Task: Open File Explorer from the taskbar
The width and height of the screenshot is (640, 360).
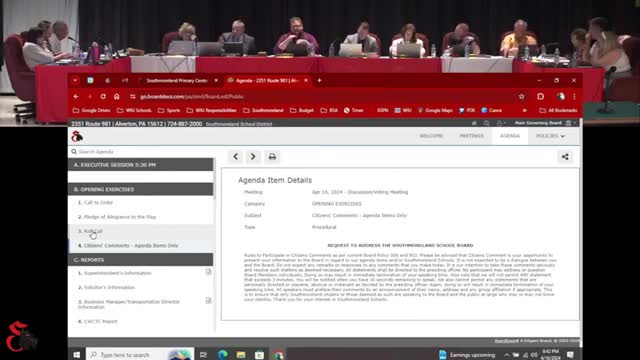Action: tap(241, 355)
